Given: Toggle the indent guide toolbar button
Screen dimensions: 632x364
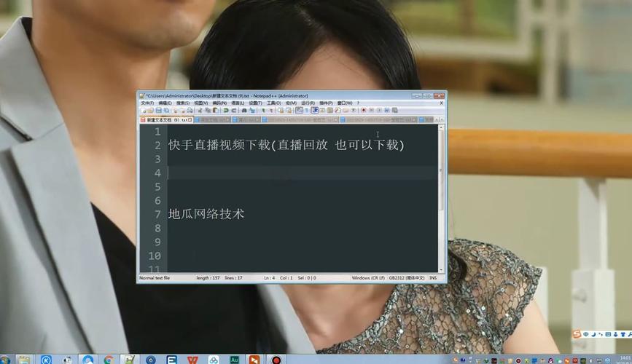Looking at the screenshot, I should pos(314,111).
